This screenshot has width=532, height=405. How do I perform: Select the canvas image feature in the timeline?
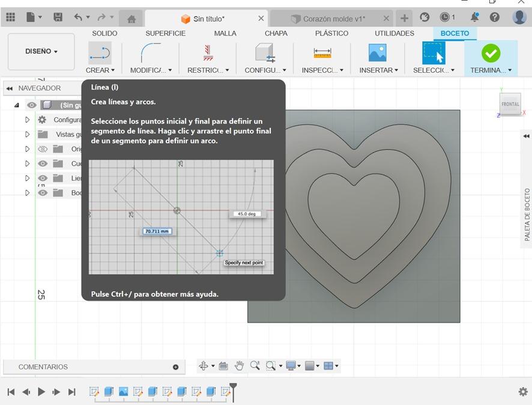[123, 391]
